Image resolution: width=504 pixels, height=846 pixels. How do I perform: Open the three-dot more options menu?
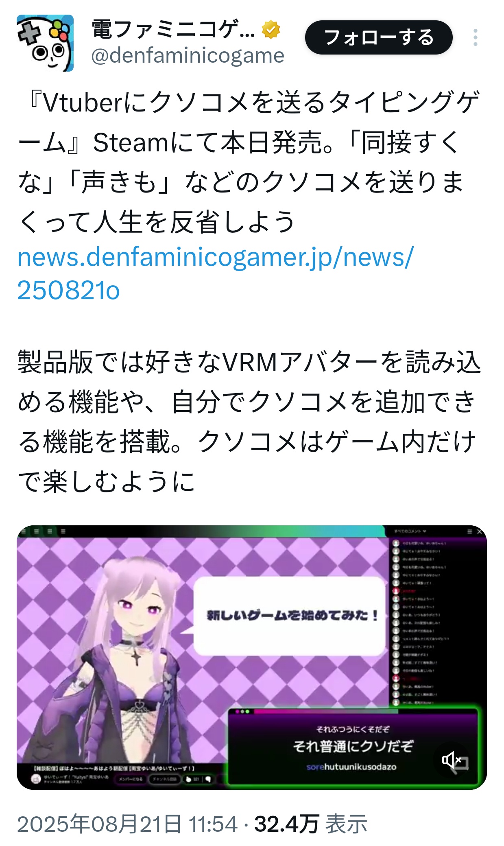(x=475, y=37)
